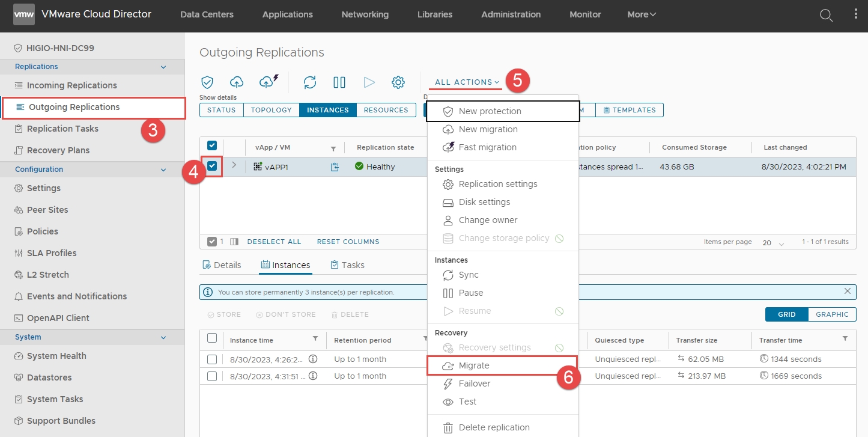The image size is (868, 437).
Task: Uncheck the vAPP1 row checkbox
Action: tap(212, 166)
